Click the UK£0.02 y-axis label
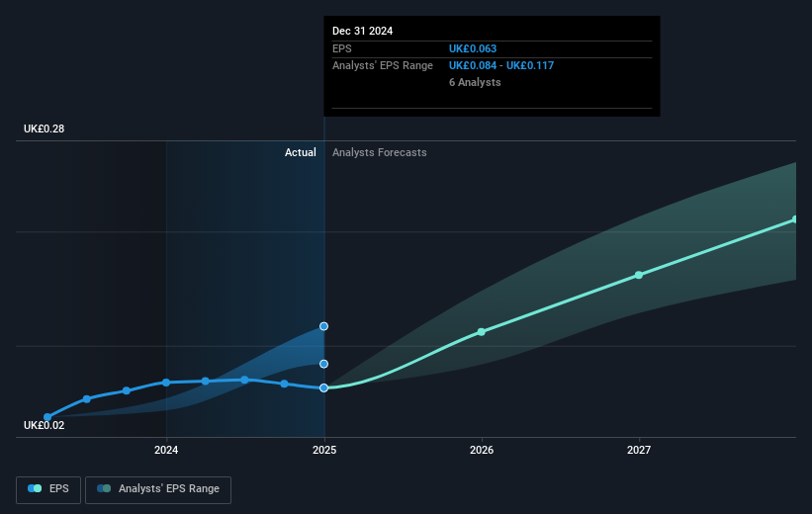This screenshot has width=812, height=514. (x=45, y=425)
